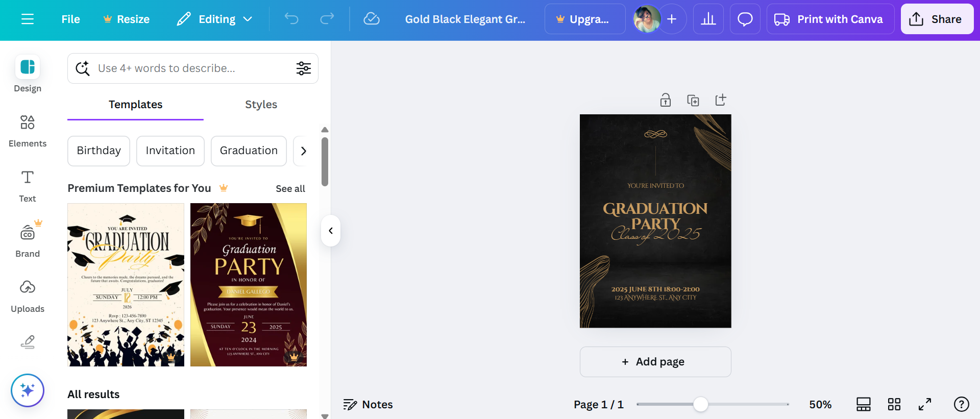Switch to the Styles tab
The width and height of the screenshot is (980, 419).
tap(261, 105)
